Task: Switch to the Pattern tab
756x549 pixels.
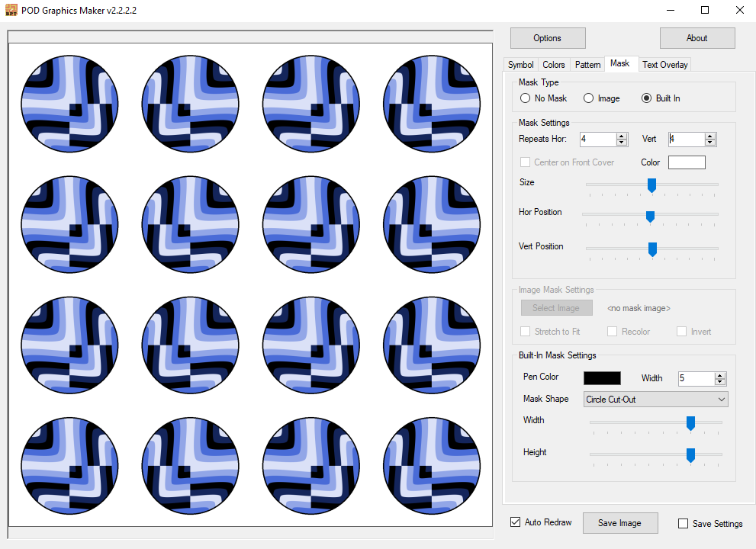Action: click(587, 65)
